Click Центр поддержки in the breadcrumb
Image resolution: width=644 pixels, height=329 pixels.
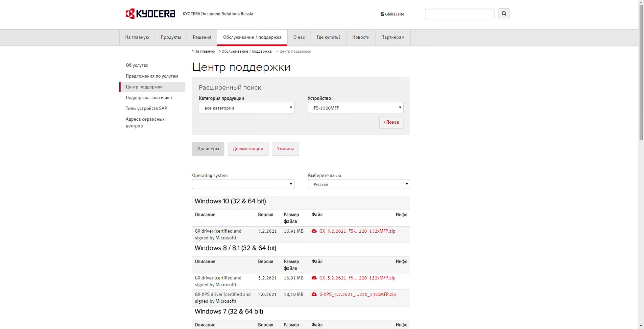coord(295,51)
